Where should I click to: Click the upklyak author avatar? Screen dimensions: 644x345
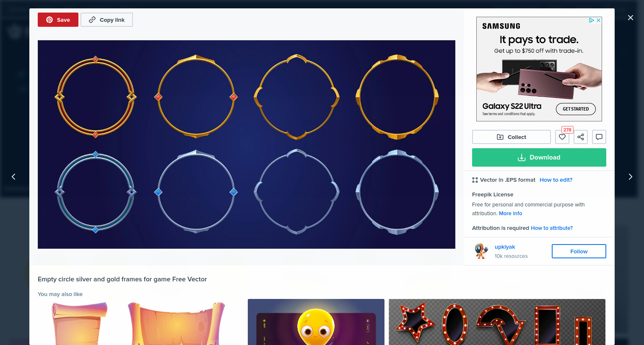pos(481,251)
